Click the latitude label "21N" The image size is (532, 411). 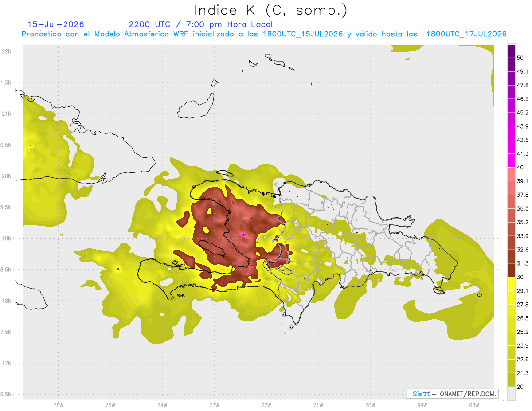coord(7,114)
